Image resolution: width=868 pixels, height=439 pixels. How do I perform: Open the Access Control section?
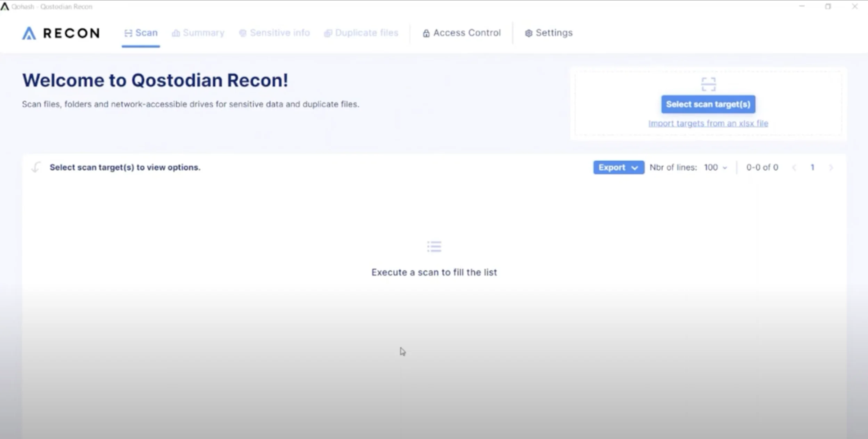[462, 33]
